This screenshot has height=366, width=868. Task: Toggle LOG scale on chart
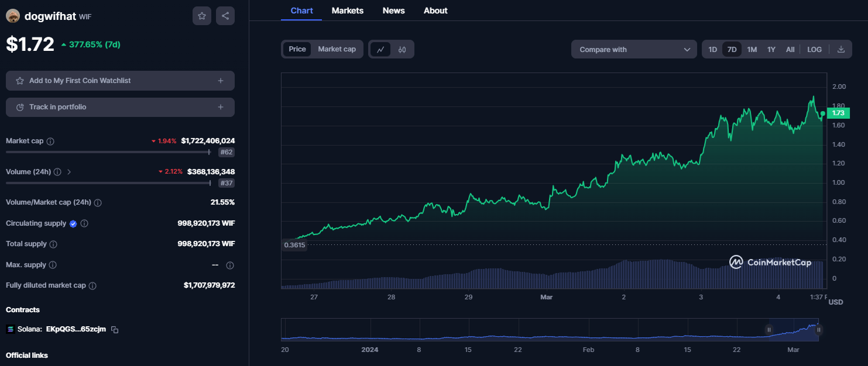pyautogui.click(x=814, y=50)
